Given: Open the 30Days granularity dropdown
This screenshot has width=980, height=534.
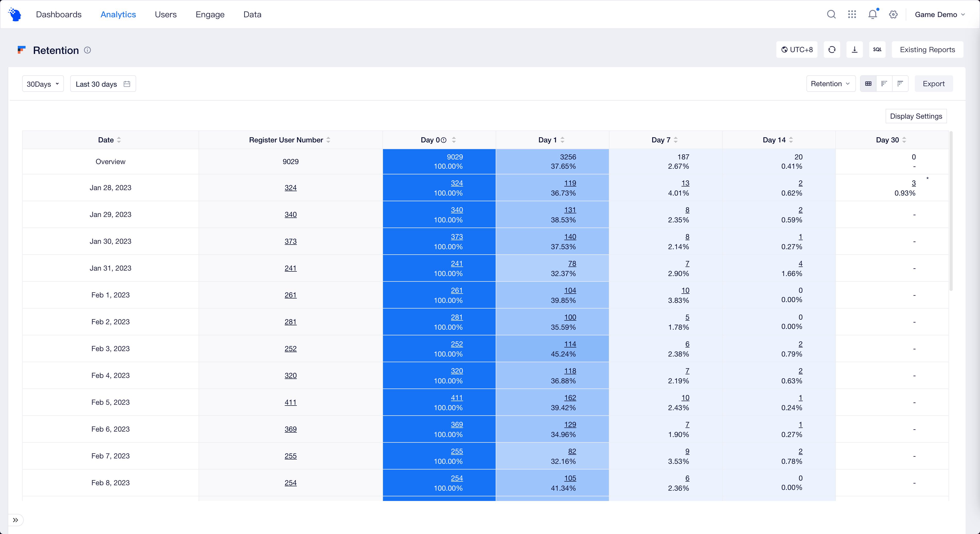Looking at the screenshot, I should [43, 84].
